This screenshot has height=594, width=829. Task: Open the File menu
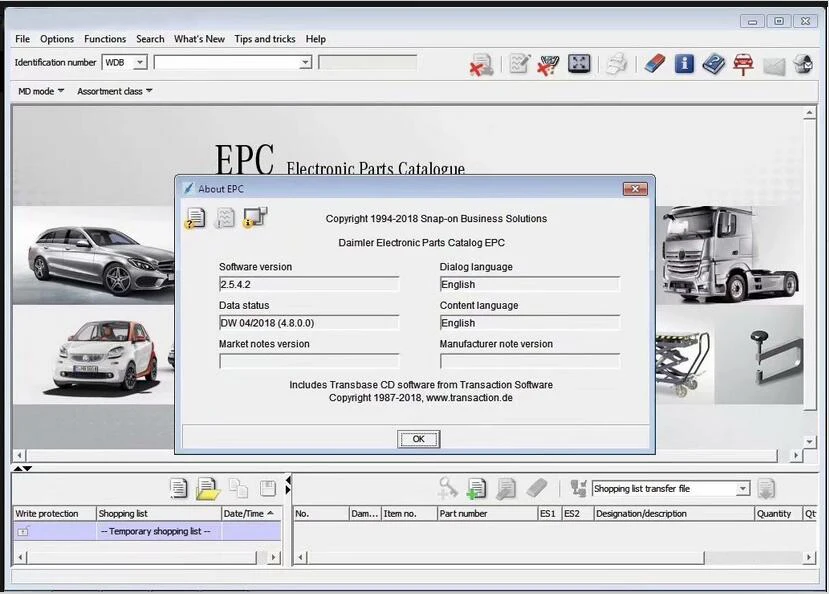[22, 39]
